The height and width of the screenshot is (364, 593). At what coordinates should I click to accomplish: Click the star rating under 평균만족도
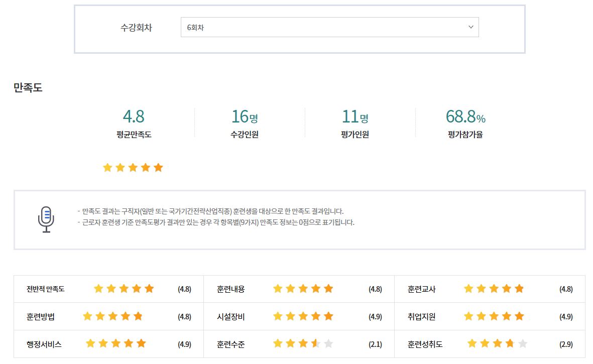(x=133, y=168)
